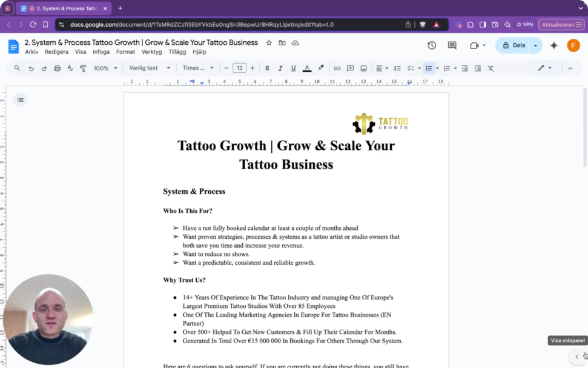
Task: Open the Verktyg menu
Action: [151, 52]
